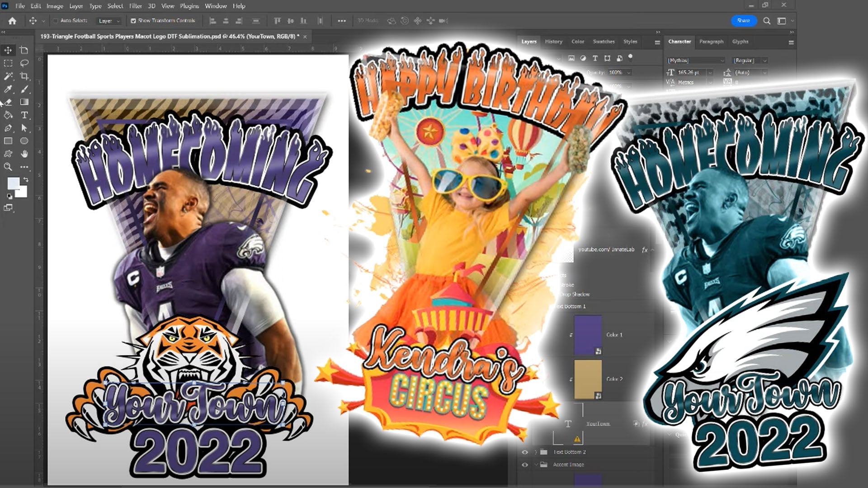Switch to the Paragraph tab
Image resolution: width=868 pixels, height=488 pixels.
click(x=712, y=41)
